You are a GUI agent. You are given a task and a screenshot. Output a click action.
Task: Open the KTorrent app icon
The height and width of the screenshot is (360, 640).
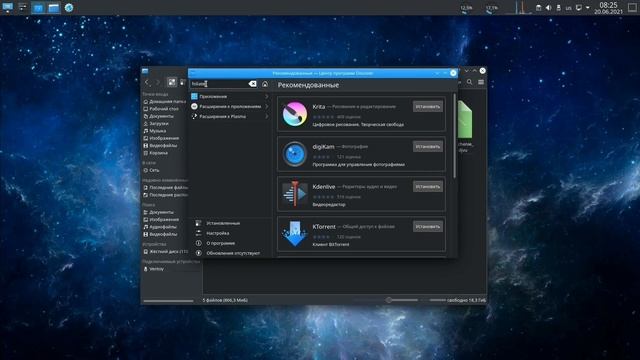(x=295, y=233)
